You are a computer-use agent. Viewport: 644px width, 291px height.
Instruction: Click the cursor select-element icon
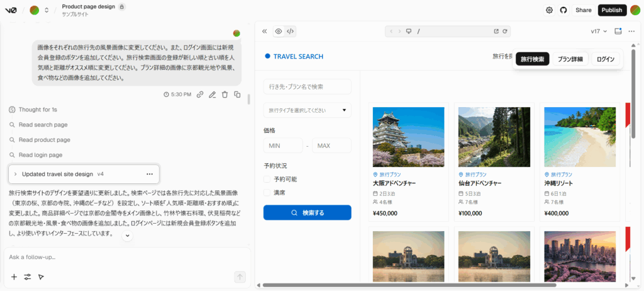coord(41,277)
